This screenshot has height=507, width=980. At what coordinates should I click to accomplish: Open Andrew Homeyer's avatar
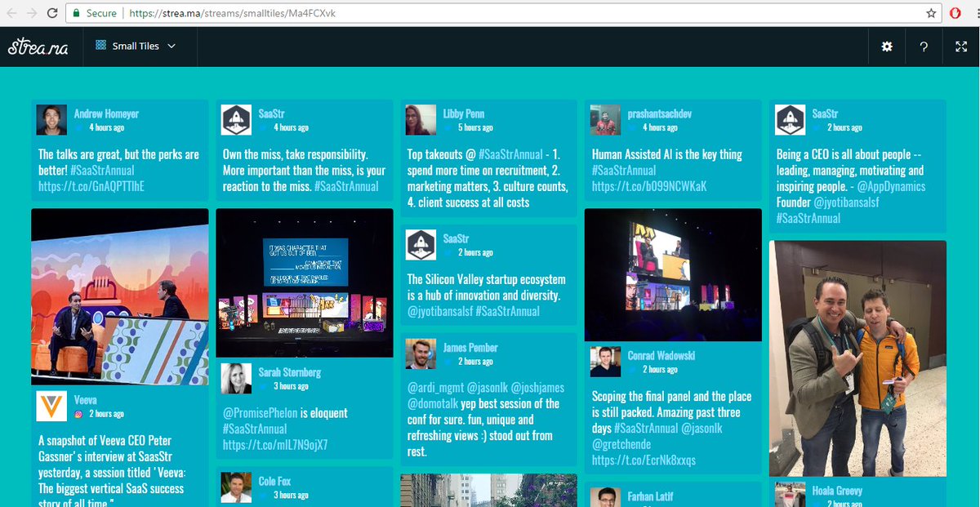click(51, 120)
